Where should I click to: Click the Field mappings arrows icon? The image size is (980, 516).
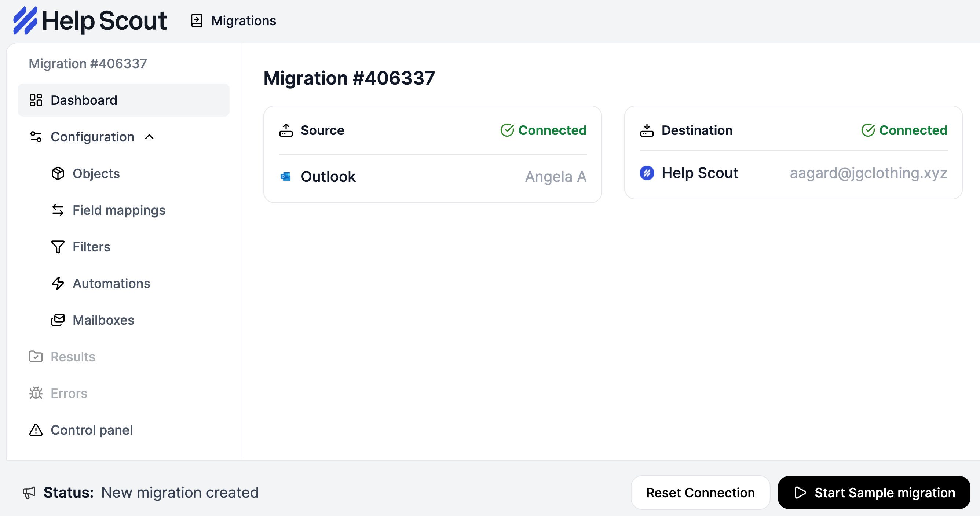[x=58, y=210]
